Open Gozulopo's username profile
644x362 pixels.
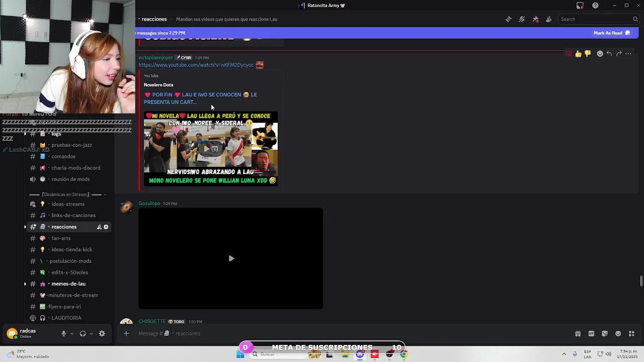point(149,204)
